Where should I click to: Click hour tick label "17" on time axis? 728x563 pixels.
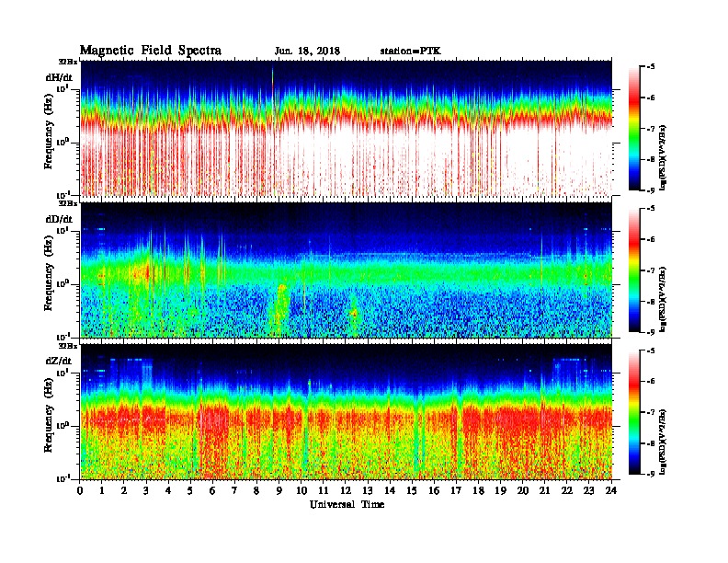tap(456, 490)
